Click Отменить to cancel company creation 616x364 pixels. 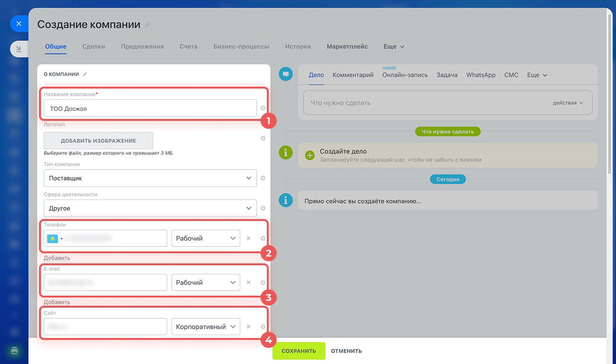tap(346, 351)
